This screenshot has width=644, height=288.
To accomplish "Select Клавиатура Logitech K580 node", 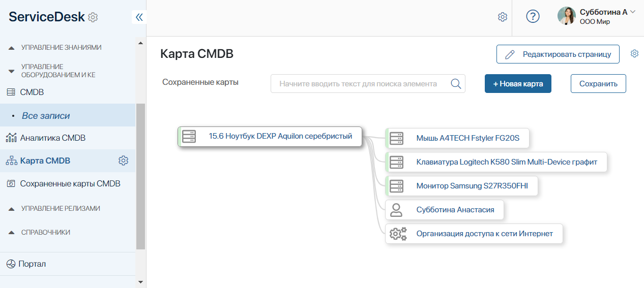I will click(x=496, y=163).
